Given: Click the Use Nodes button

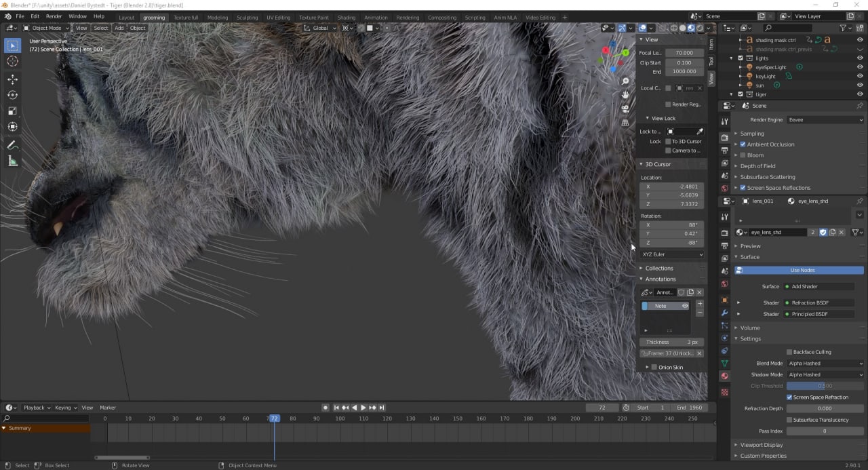Looking at the screenshot, I should pos(802,270).
